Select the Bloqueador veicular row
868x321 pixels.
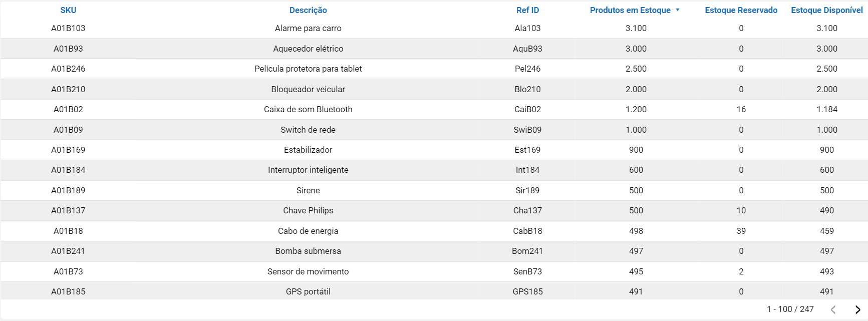[x=308, y=89]
